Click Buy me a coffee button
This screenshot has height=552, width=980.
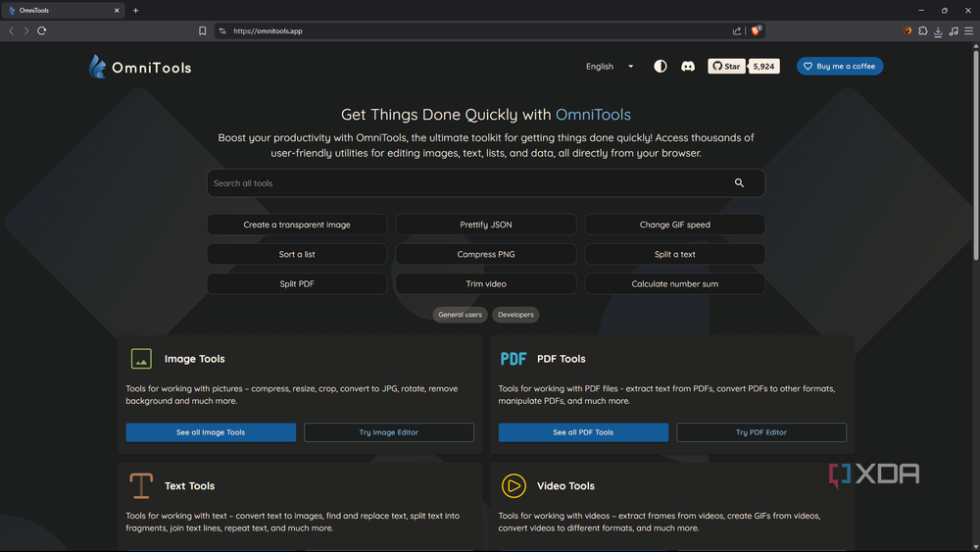tap(840, 67)
